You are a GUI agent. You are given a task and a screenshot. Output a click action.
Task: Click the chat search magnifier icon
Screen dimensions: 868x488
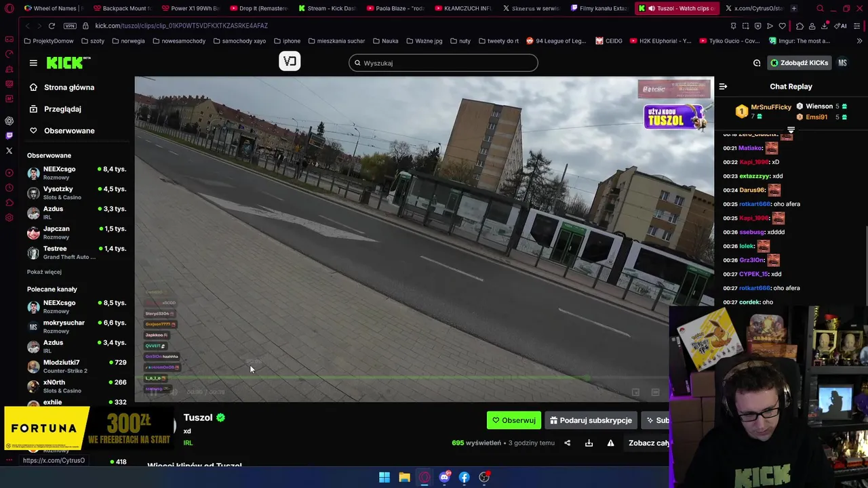coord(757,63)
